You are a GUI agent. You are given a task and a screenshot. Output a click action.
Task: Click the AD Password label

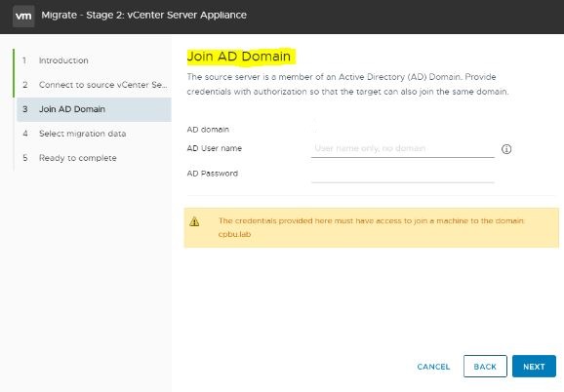(213, 174)
